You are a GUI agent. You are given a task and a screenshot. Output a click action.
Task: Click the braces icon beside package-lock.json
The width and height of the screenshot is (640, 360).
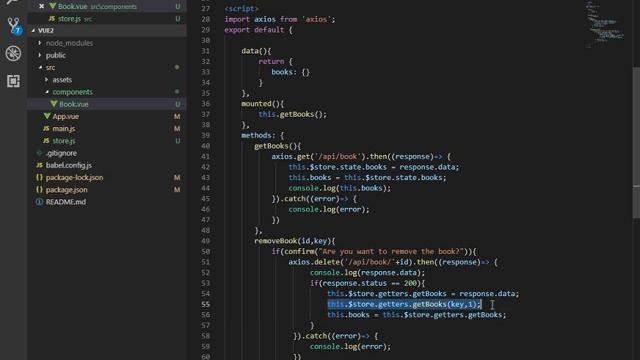click(39, 178)
